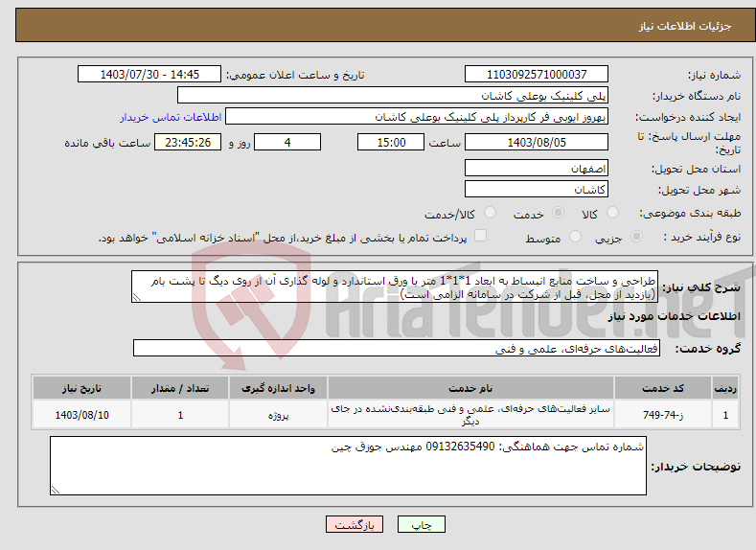756x550 pixels.
Task: Toggle the اسناد خزانه اسلامی payment checkbox
Action: pos(480,235)
